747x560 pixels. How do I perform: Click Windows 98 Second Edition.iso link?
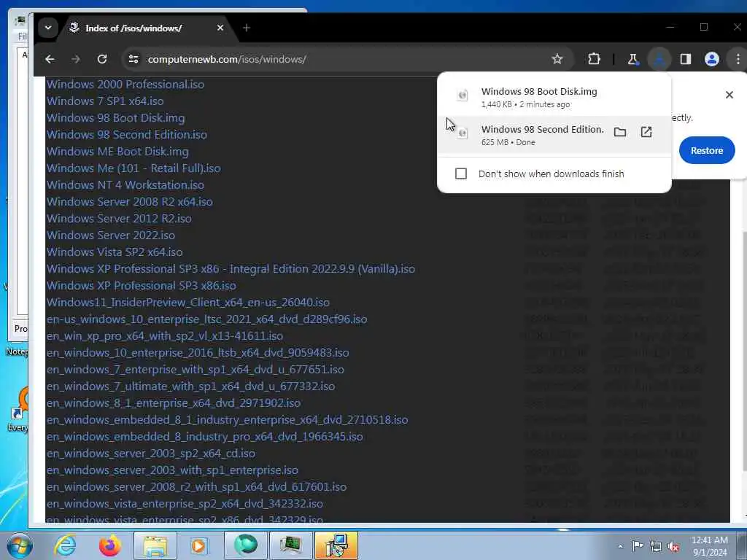[x=127, y=134]
